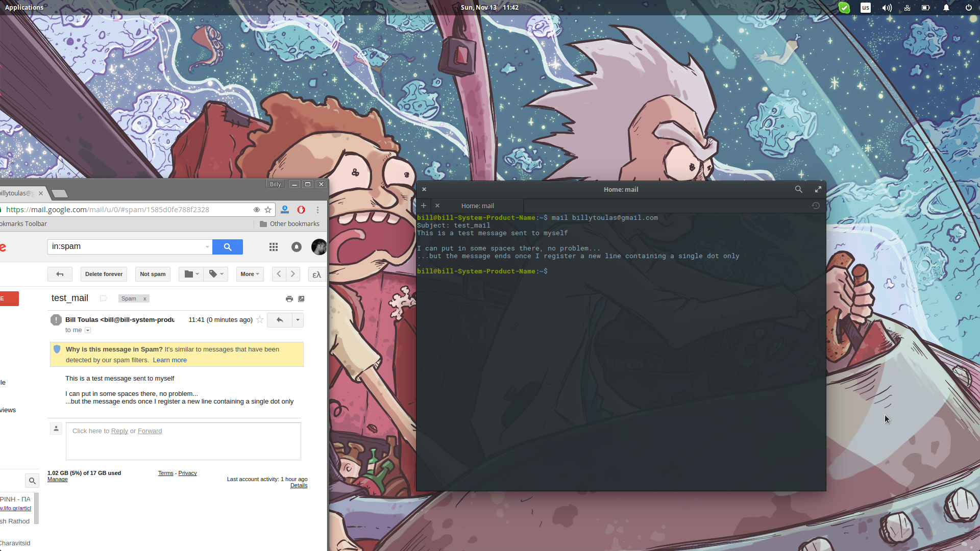Star the test_mail message

[x=260, y=320]
